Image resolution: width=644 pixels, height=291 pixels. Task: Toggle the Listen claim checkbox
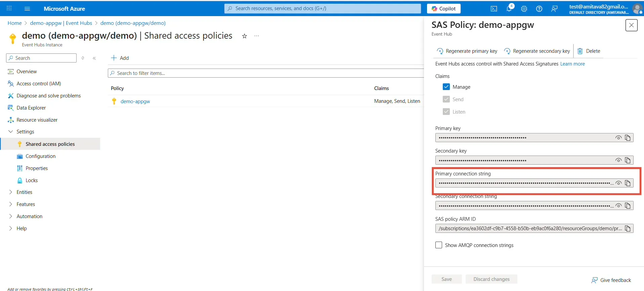pos(446,112)
